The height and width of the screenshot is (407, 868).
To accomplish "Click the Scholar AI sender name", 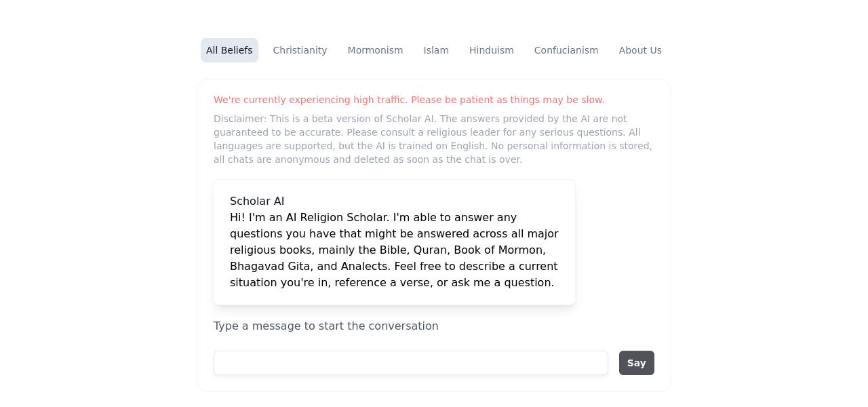I will (257, 201).
